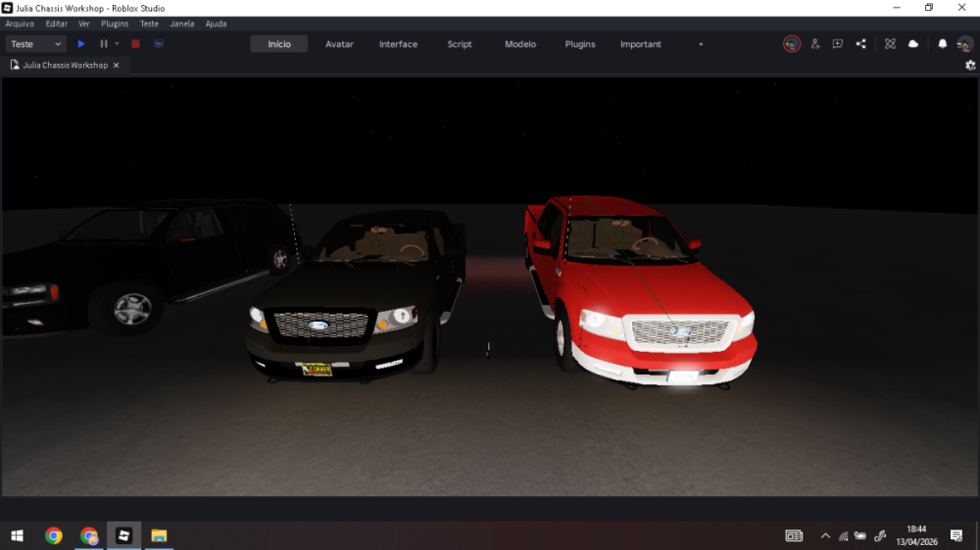Select the red pickup truck in viewport
Image resolution: width=980 pixels, height=550 pixels.
point(639,290)
